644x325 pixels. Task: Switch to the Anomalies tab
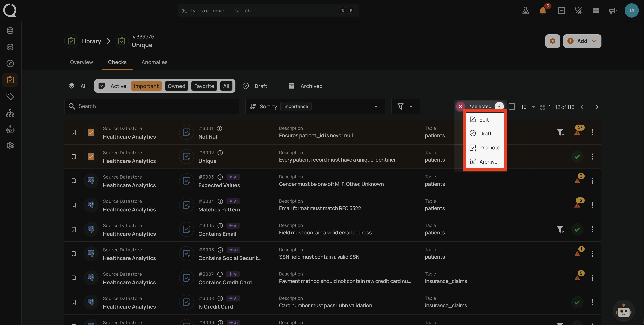[x=154, y=62]
